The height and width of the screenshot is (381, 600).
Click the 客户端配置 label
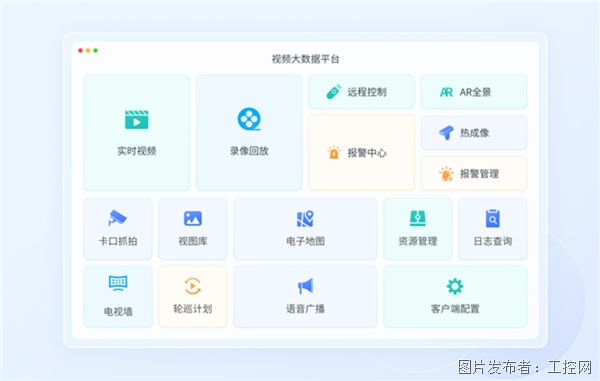click(x=455, y=309)
